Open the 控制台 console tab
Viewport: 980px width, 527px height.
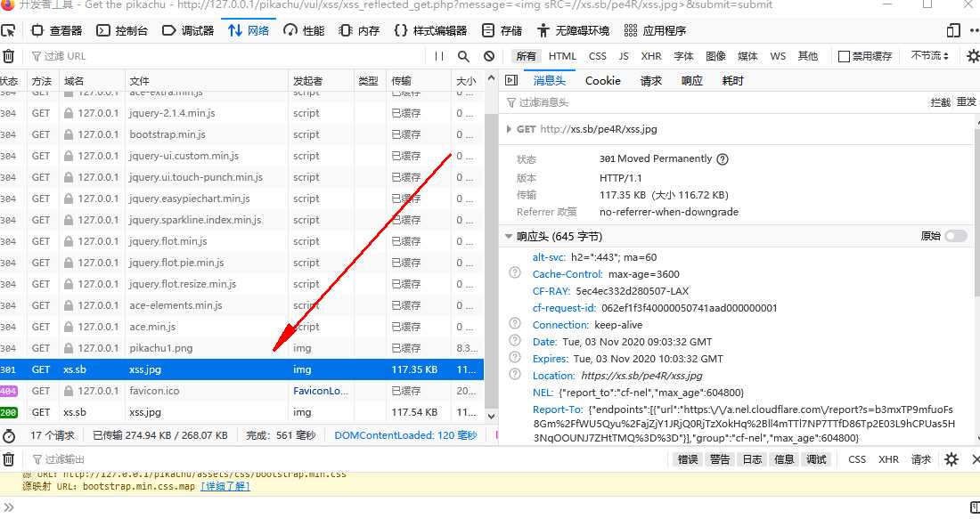coord(123,30)
